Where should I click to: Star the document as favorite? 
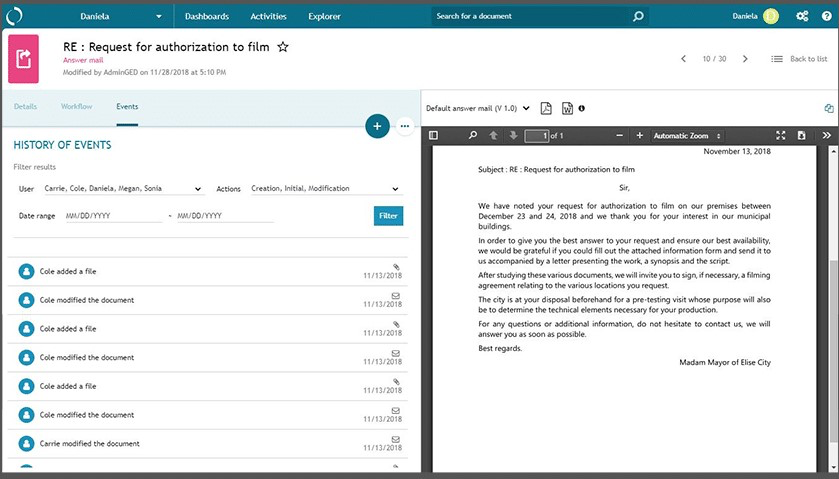click(283, 47)
